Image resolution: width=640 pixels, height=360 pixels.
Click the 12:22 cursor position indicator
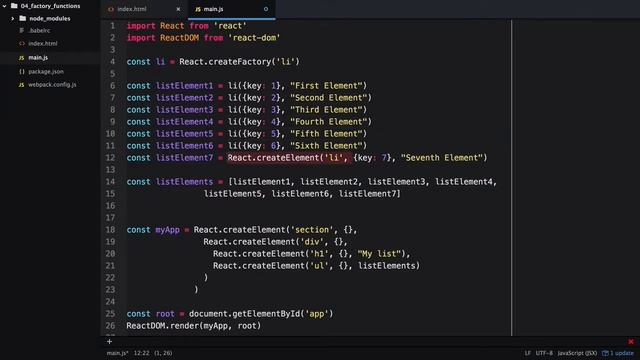click(x=141, y=353)
